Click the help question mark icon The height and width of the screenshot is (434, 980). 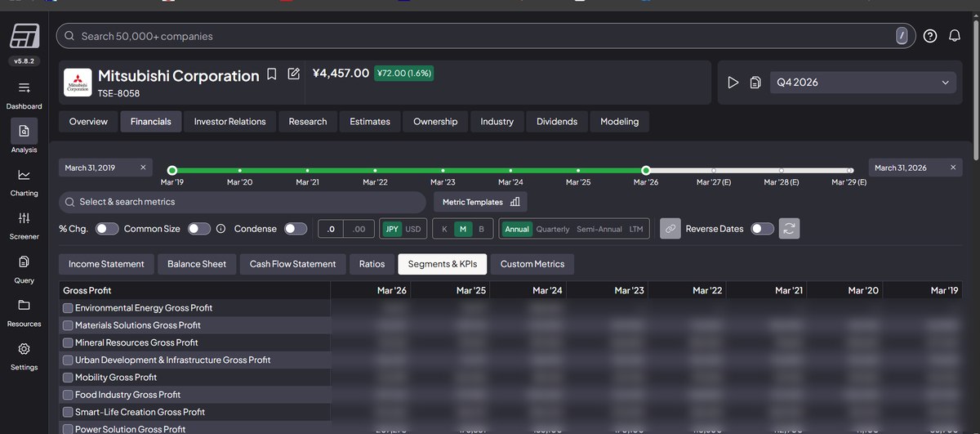(x=930, y=36)
